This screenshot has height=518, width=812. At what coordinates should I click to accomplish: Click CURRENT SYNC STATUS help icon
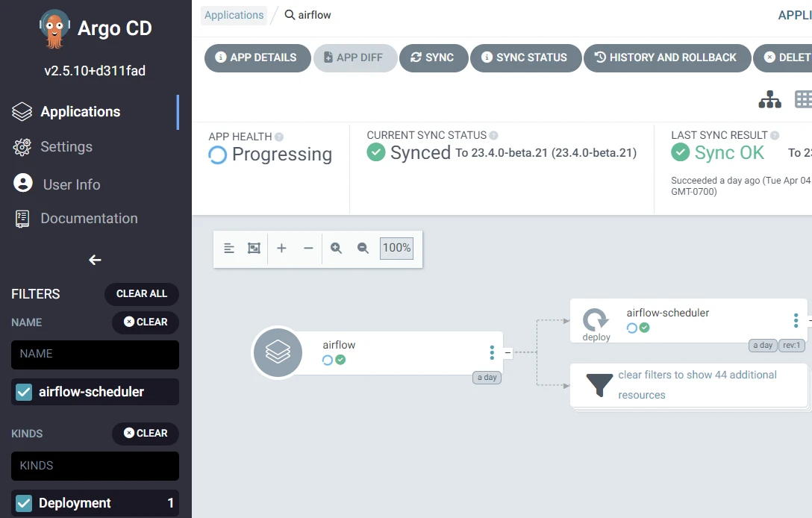tap(493, 135)
